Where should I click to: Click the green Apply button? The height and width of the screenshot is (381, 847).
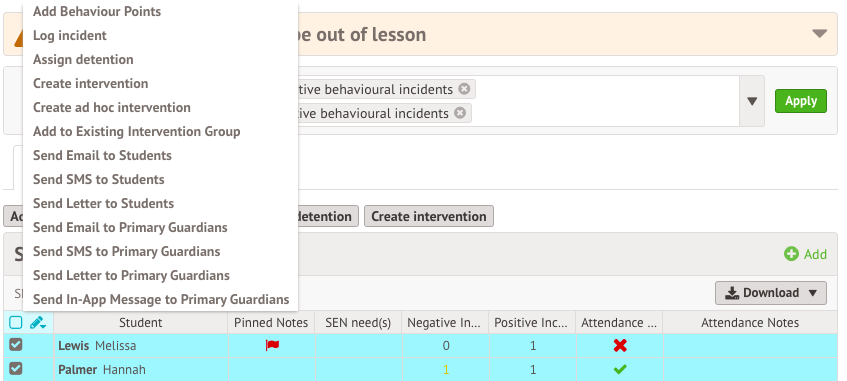click(801, 101)
